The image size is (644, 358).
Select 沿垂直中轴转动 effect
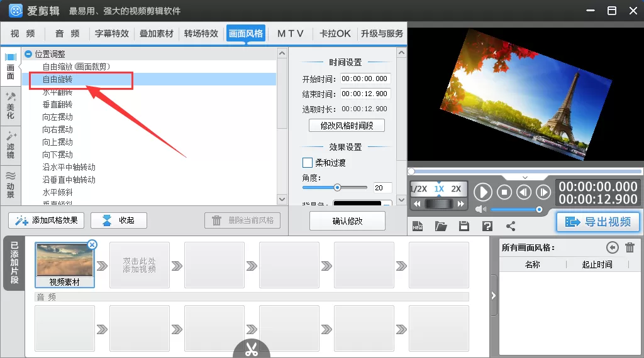69,180
